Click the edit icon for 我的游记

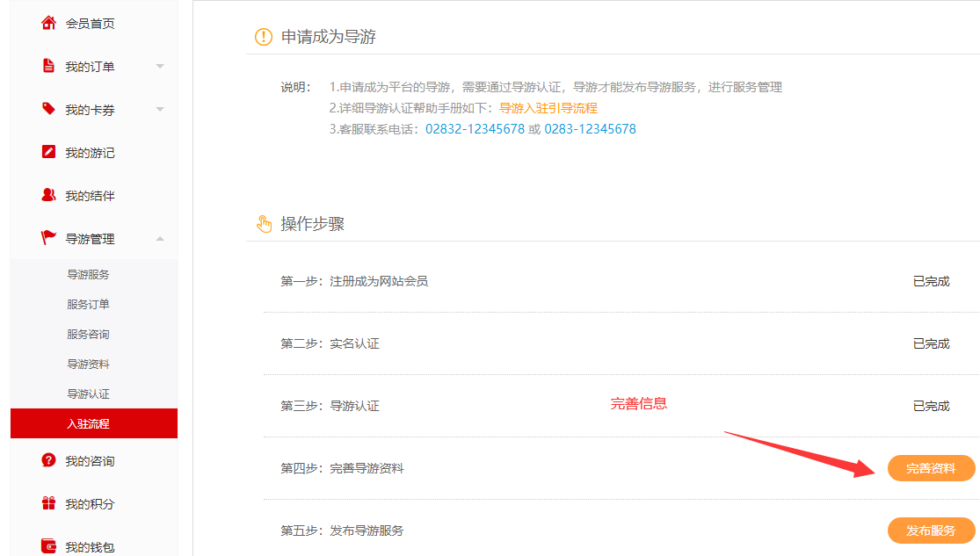point(48,152)
